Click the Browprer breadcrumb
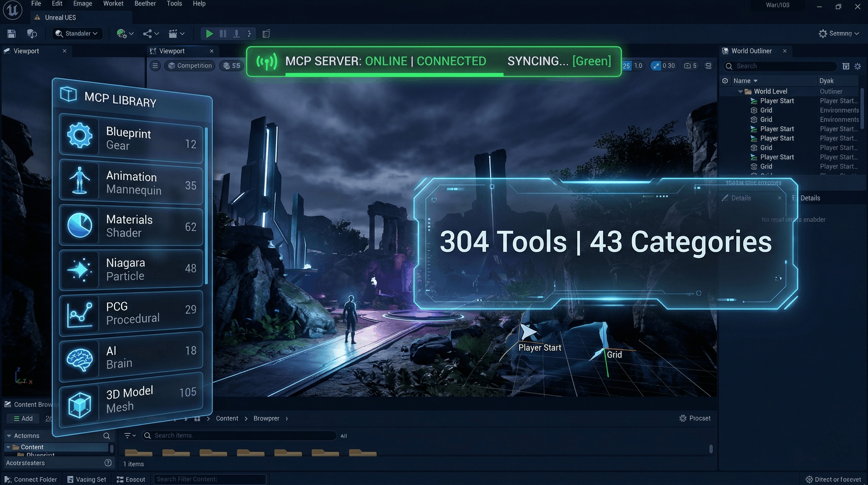 coord(266,418)
